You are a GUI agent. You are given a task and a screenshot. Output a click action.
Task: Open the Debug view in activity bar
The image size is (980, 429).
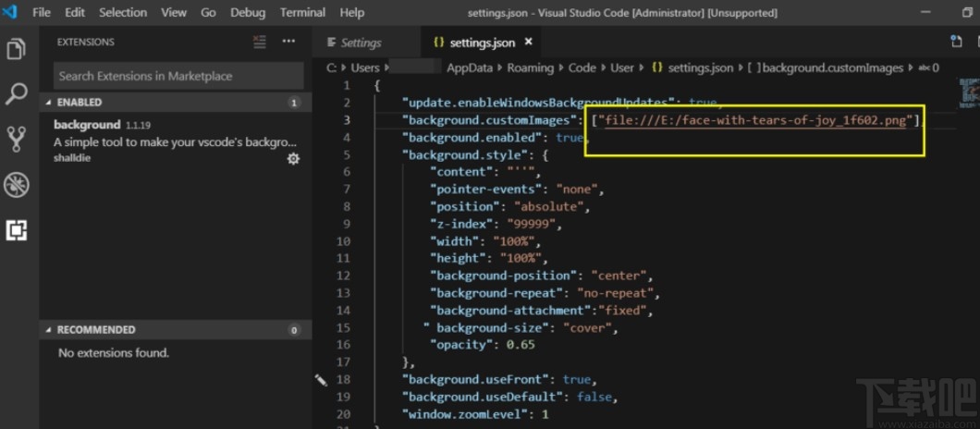[17, 185]
